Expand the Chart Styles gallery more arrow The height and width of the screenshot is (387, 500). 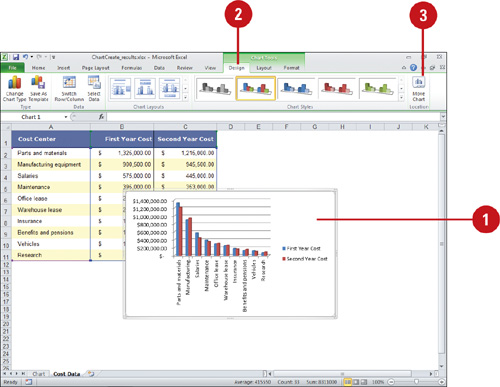(402, 97)
